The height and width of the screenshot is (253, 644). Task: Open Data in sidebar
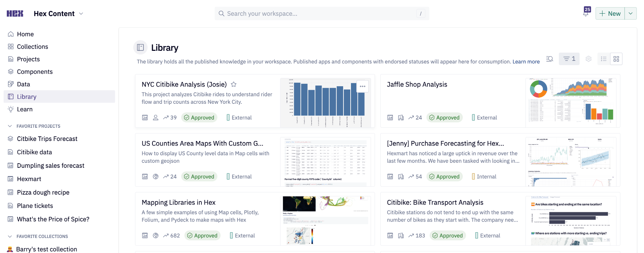click(59, 84)
